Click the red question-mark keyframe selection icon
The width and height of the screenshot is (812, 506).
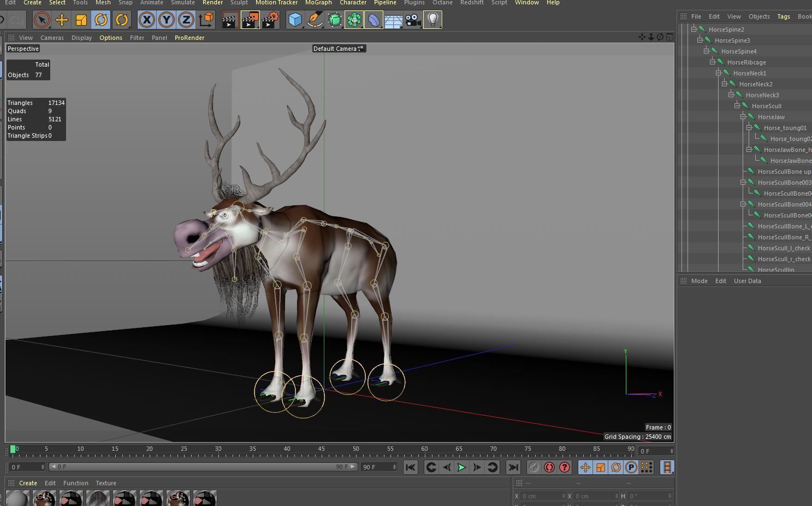(x=565, y=467)
